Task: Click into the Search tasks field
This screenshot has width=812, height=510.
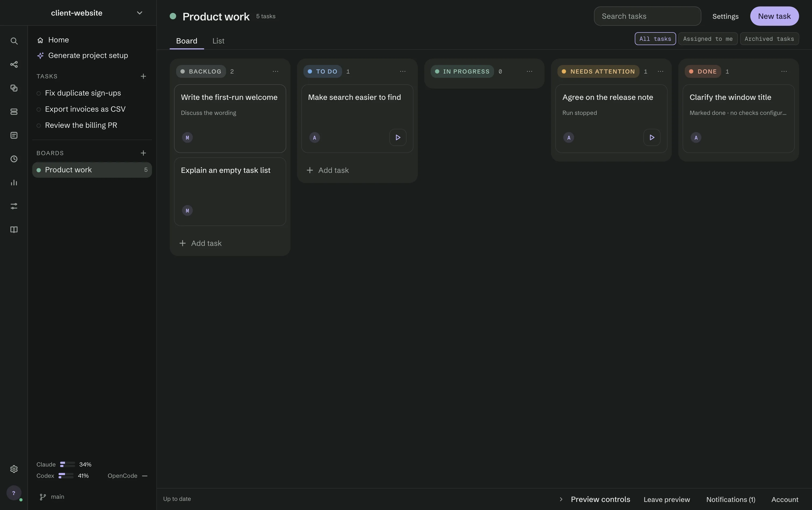Action: 647,16
